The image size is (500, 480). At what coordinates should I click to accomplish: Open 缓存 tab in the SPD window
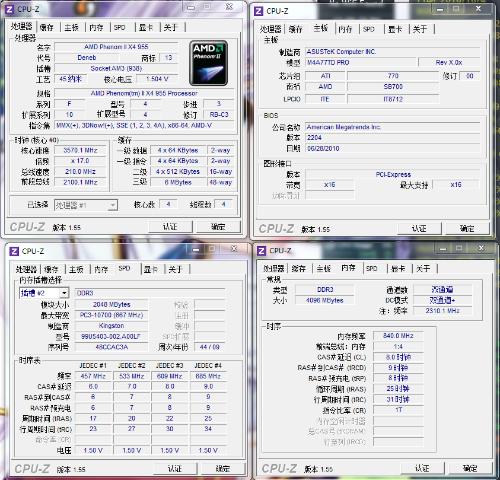51,269
